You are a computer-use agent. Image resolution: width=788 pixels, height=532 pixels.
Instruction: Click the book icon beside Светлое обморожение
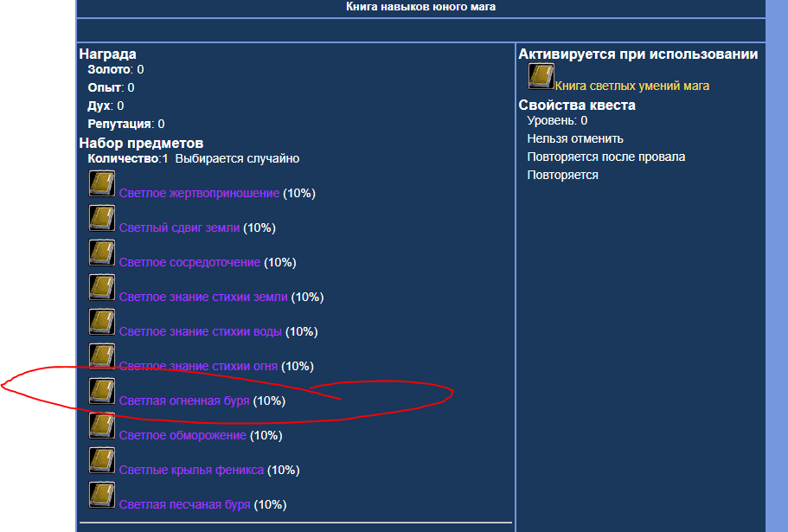click(x=102, y=426)
